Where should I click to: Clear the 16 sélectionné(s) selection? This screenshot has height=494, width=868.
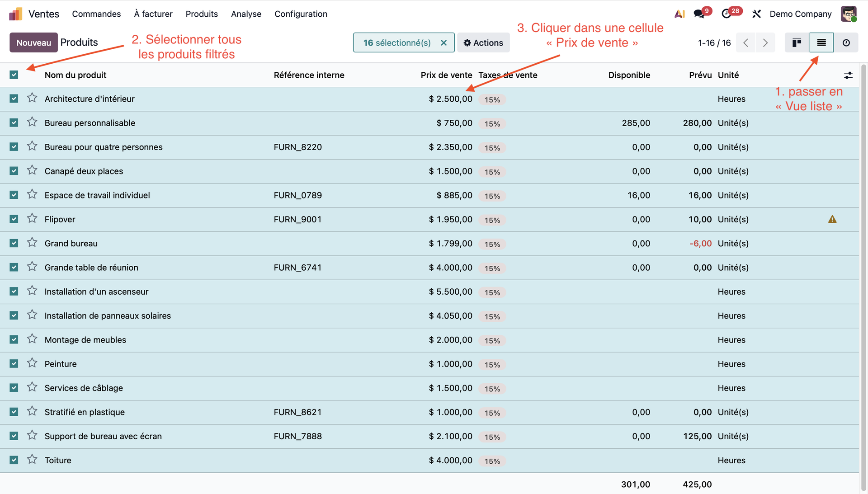(x=444, y=42)
